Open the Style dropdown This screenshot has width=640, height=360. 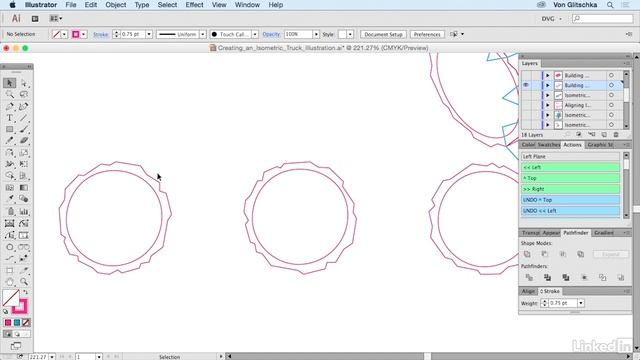tap(350, 34)
